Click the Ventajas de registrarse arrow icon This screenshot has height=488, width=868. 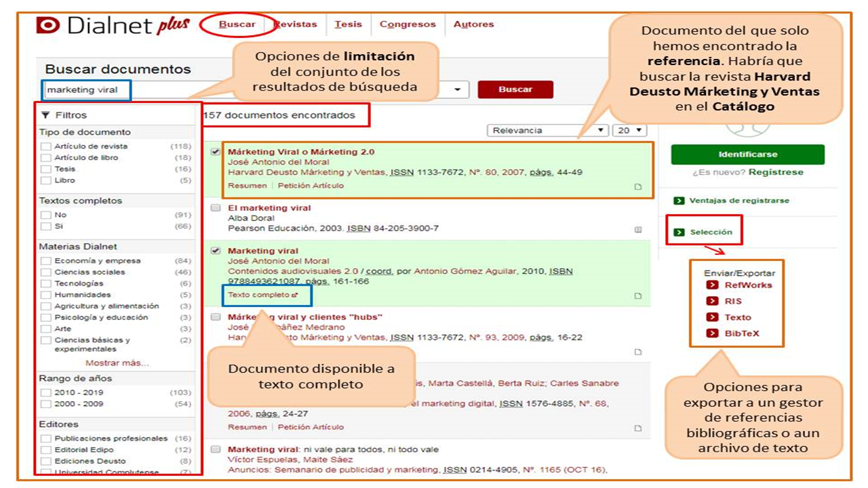click(679, 201)
